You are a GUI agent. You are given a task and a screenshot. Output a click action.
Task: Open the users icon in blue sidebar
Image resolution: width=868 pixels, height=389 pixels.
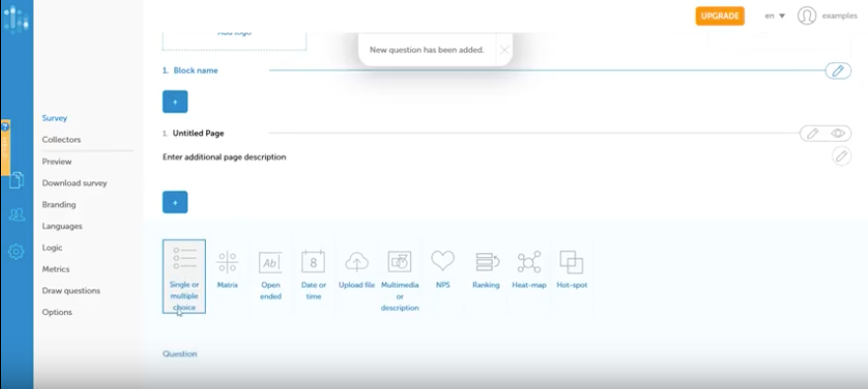point(17,215)
